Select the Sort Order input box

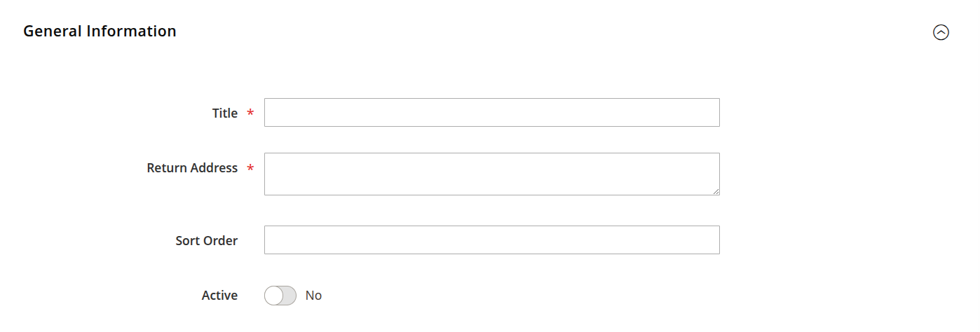(x=491, y=240)
